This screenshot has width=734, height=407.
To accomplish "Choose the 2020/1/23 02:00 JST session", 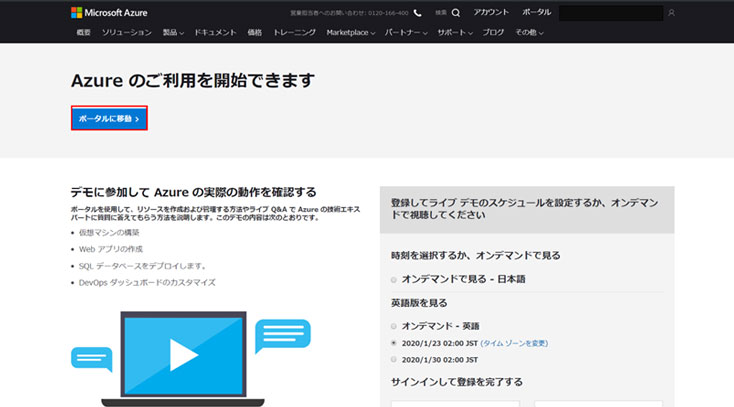I will (x=394, y=343).
